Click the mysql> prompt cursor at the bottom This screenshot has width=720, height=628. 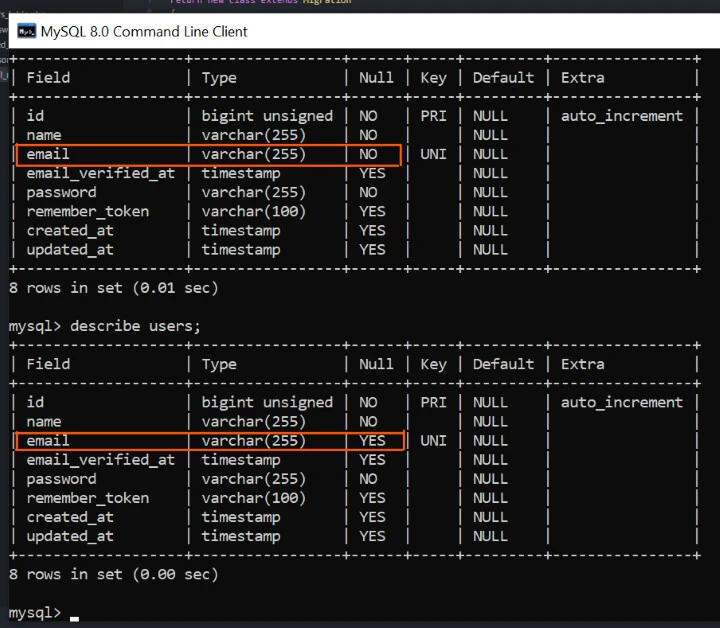[x=74, y=613]
